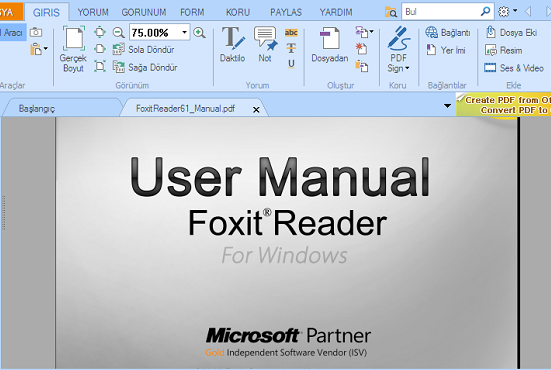Insert a link with Bağlantı

tap(448, 32)
